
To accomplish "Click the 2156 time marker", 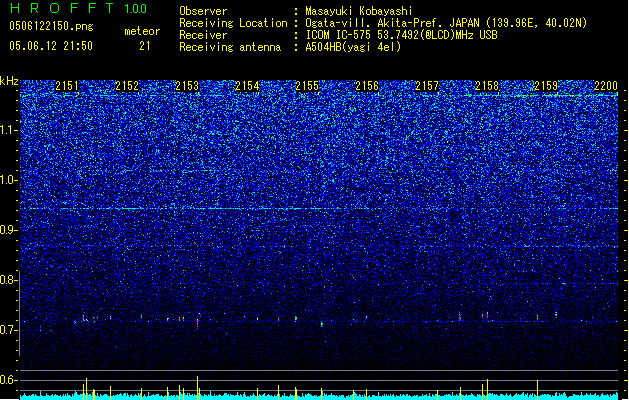I will (367, 86).
